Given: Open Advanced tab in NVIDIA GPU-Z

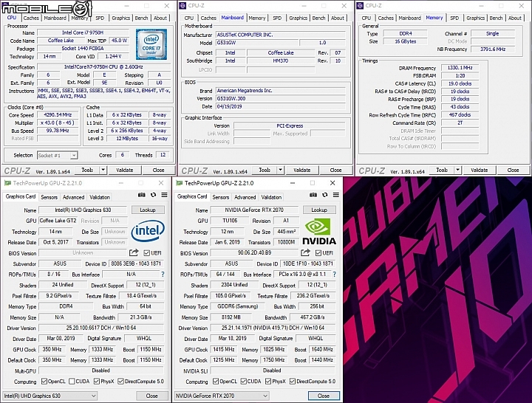Looking at the screenshot, I should pos(245,197).
